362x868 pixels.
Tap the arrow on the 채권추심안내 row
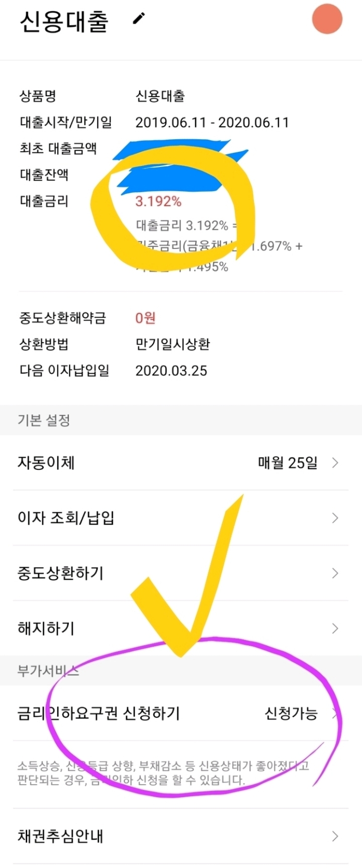coord(335,836)
